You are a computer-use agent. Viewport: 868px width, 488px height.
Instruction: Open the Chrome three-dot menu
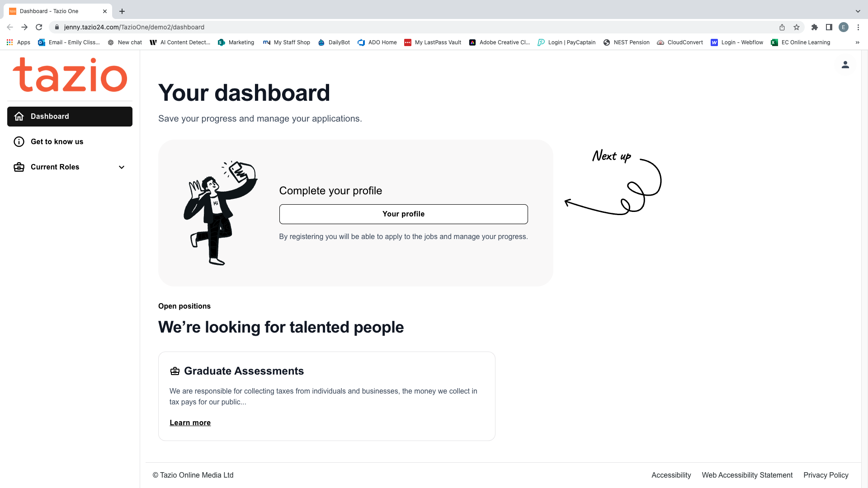pos(858,27)
